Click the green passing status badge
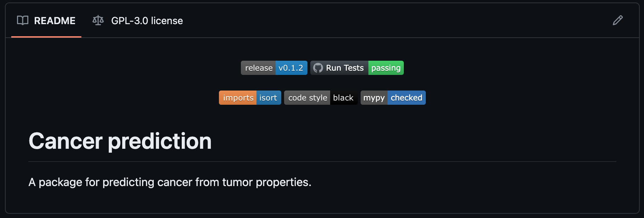644x218 pixels. click(x=386, y=68)
